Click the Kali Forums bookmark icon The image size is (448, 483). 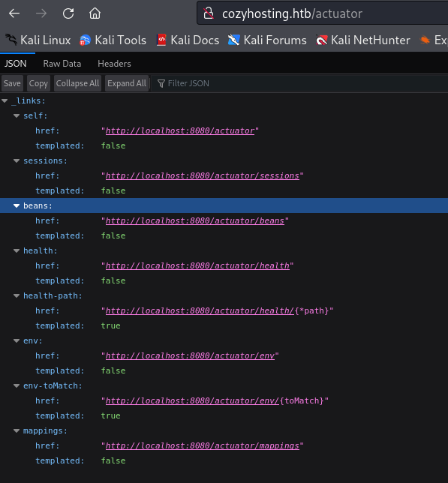coord(233,40)
